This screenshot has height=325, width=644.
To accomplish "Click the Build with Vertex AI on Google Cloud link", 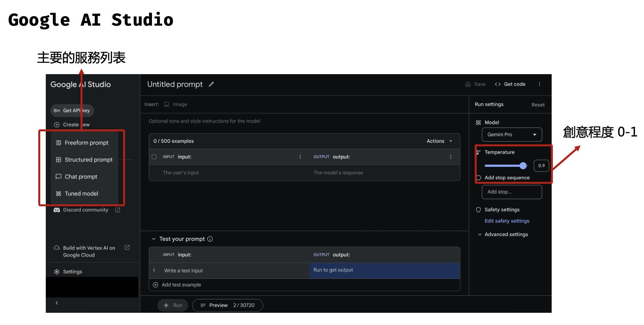I will tap(89, 252).
